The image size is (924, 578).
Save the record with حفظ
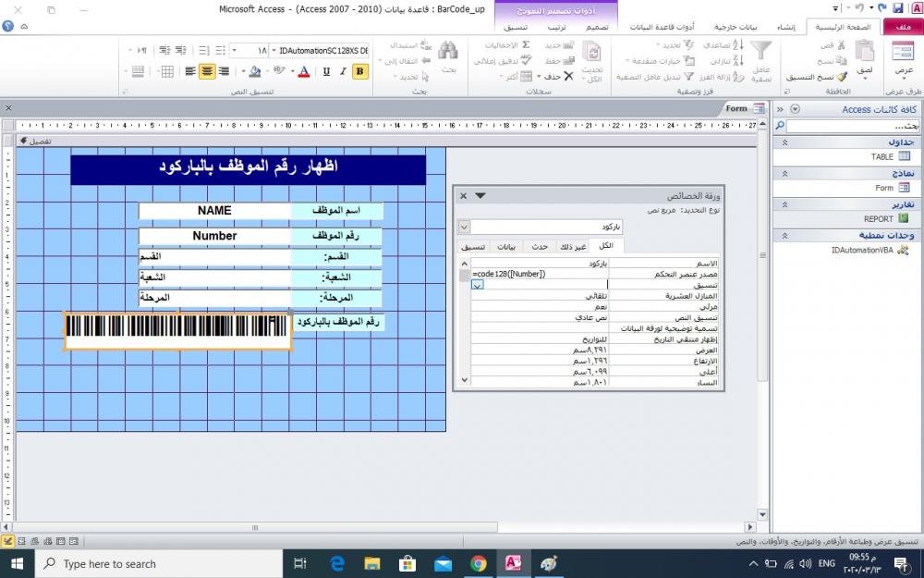[x=559, y=61]
